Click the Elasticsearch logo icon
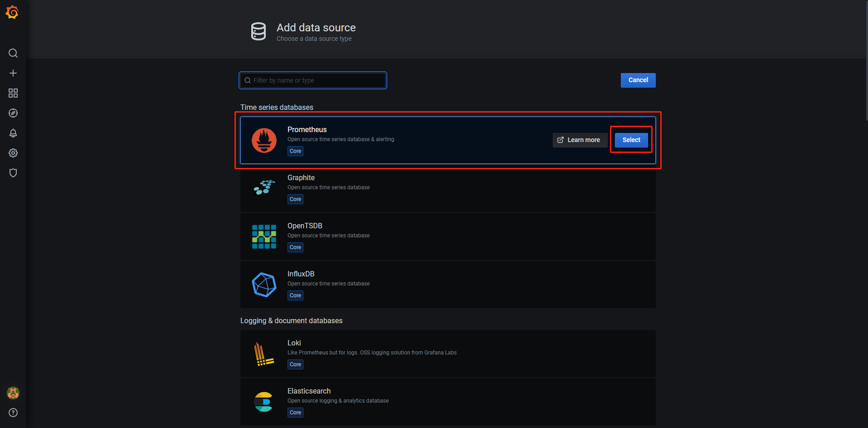Screen dimensions: 868x428 pyautogui.click(x=263, y=402)
